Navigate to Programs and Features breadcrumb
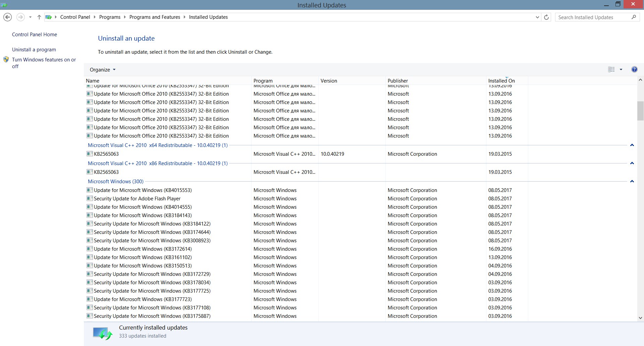Image resolution: width=644 pixels, height=346 pixels. pos(155,17)
